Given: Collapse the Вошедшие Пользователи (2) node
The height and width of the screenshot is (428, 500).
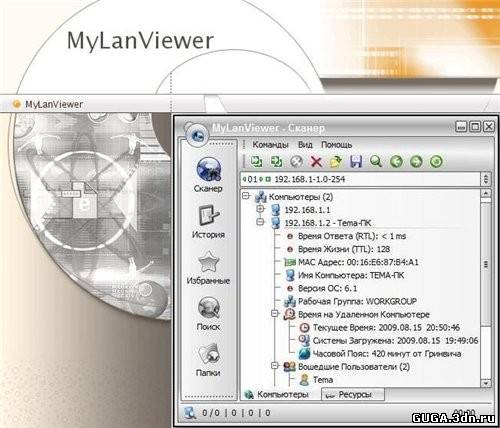Looking at the screenshot, I should (x=275, y=366).
